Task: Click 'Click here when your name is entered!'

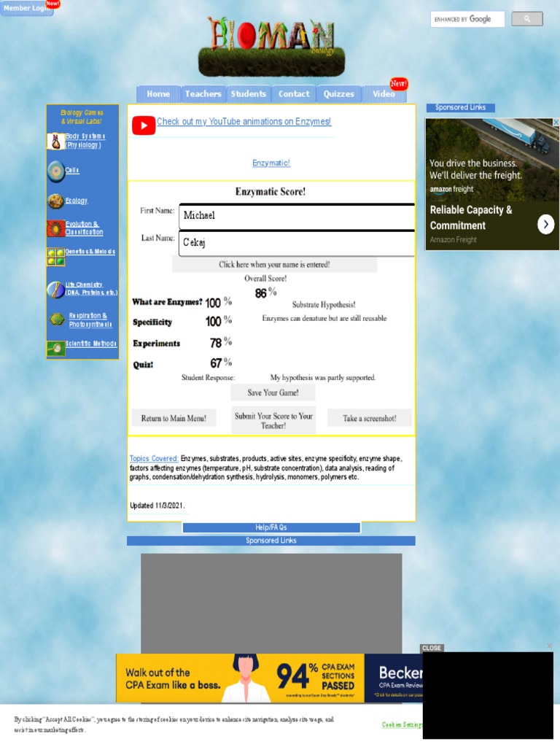Action: pyautogui.click(x=274, y=264)
